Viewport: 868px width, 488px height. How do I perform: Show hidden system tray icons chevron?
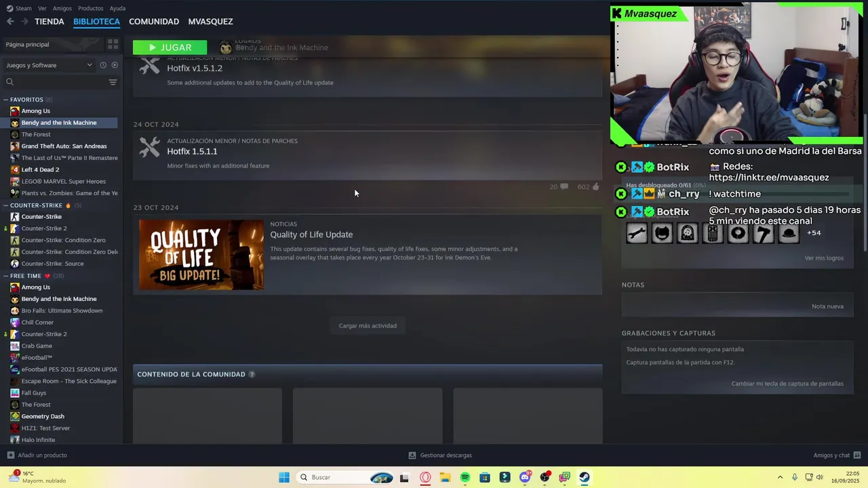tap(780, 478)
